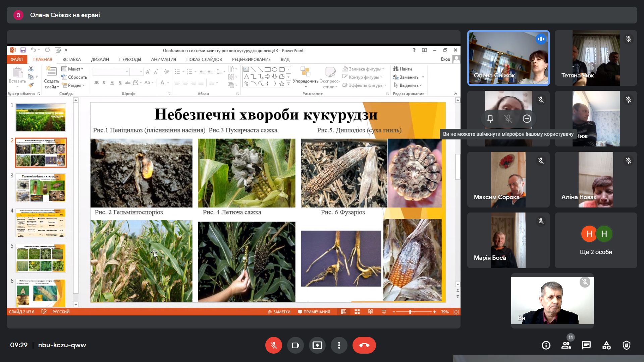644x362 pixels.
Task: Select slide 3 thumbnail
Action: click(x=41, y=188)
